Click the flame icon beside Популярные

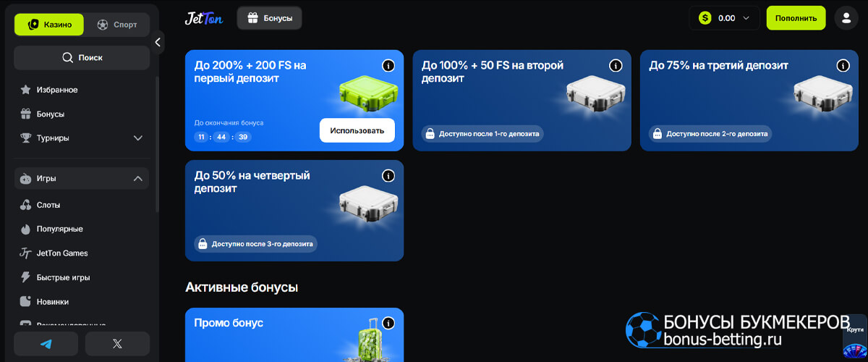25,229
